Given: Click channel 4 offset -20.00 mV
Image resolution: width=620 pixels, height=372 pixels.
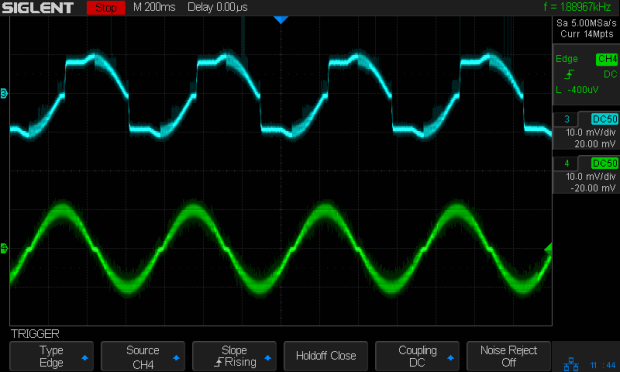Looking at the screenshot, I should tap(593, 188).
